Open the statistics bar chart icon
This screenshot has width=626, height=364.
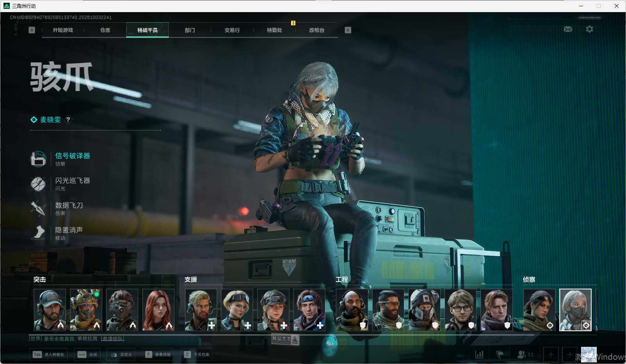pos(479,354)
